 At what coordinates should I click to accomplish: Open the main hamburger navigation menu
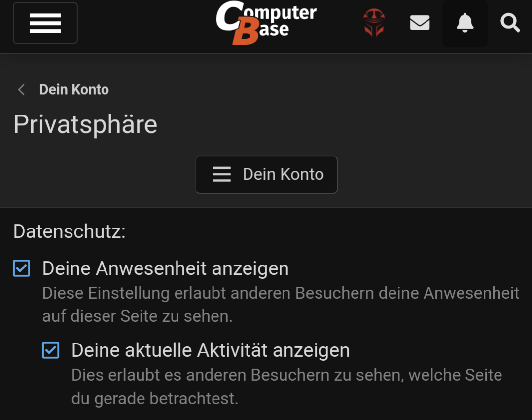(x=45, y=23)
